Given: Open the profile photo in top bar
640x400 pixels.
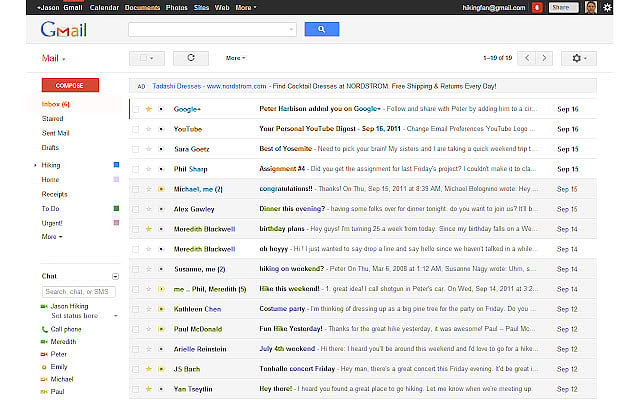Looking at the screenshot, I should pyautogui.click(x=591, y=7).
